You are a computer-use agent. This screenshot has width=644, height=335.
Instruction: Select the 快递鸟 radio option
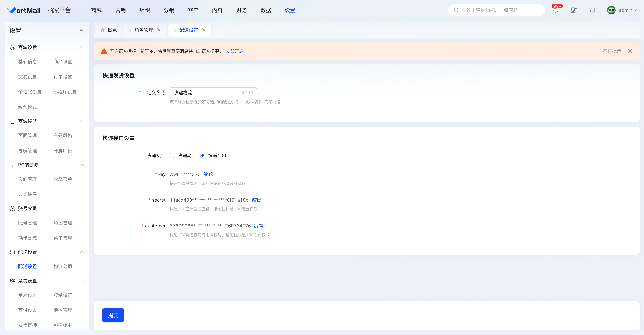pyautogui.click(x=172, y=155)
